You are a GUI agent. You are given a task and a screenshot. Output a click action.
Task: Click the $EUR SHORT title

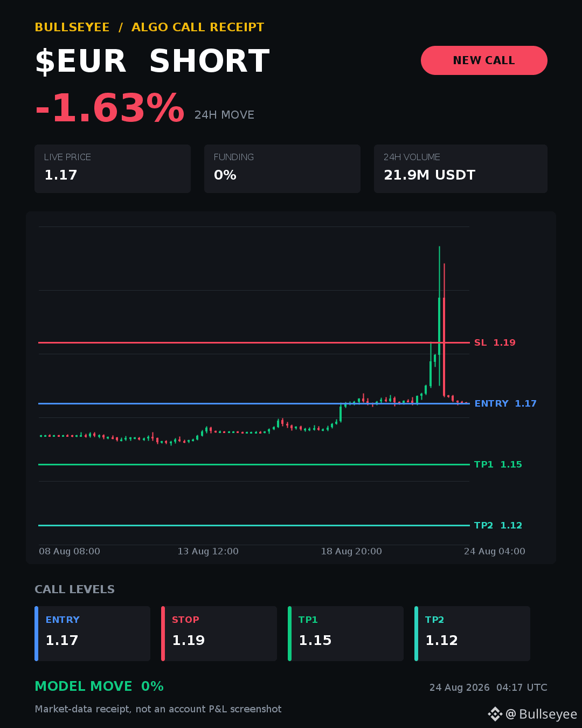coord(153,61)
